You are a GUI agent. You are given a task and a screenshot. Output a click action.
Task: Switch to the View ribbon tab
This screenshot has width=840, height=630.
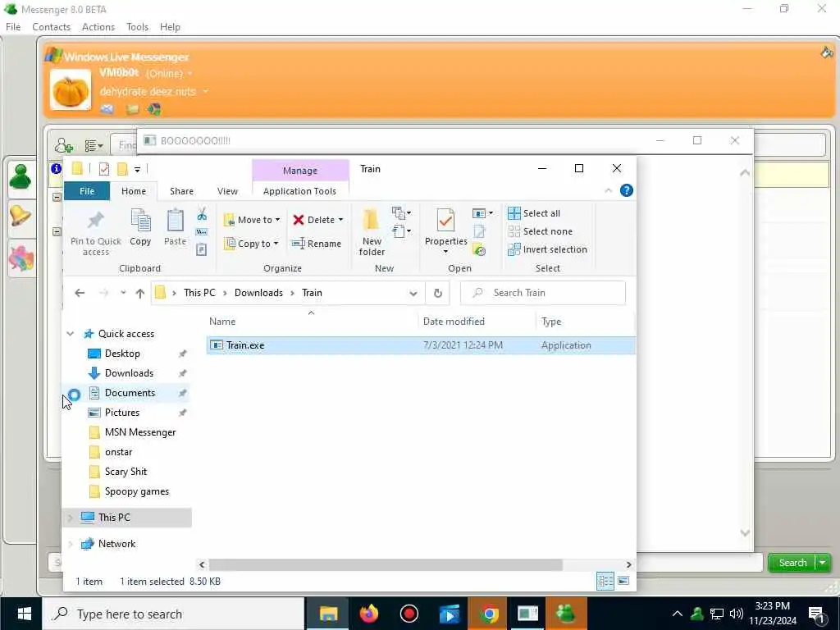(227, 191)
